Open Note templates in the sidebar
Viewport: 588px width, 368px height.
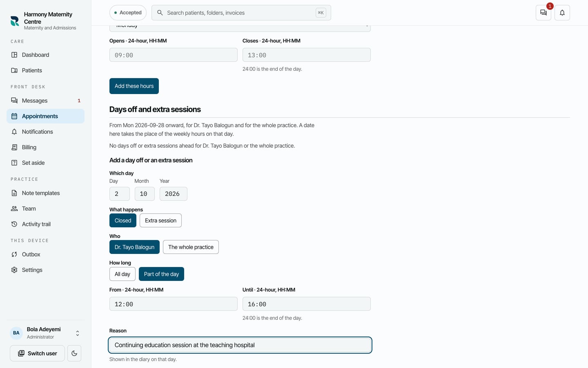(x=45, y=193)
